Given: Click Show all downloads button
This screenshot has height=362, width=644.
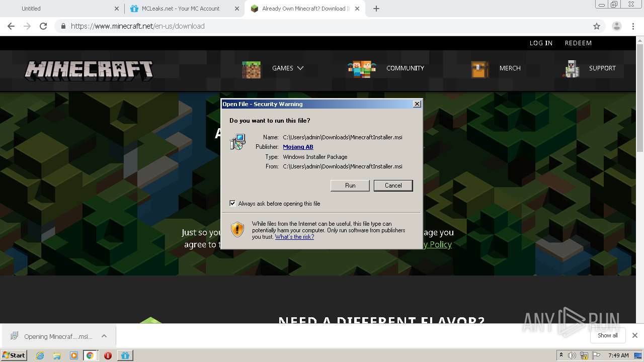Looking at the screenshot, I should [x=607, y=335].
